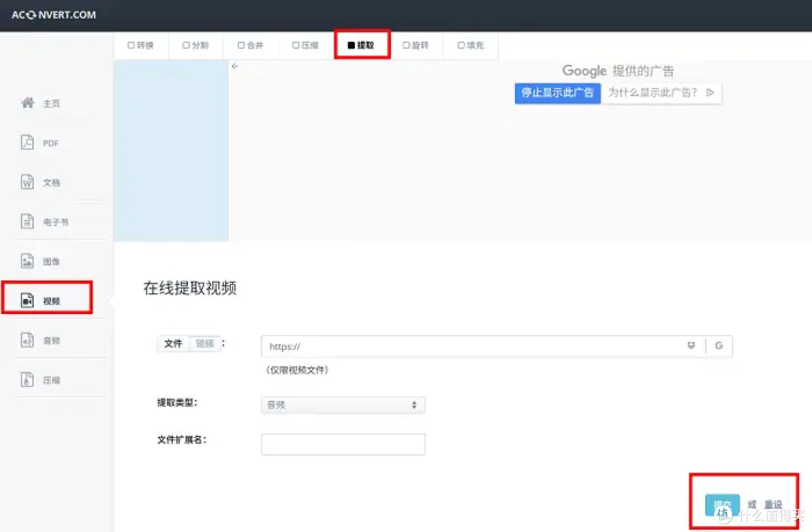Select the 提取 extract tab
812x532 pixels.
(x=362, y=46)
